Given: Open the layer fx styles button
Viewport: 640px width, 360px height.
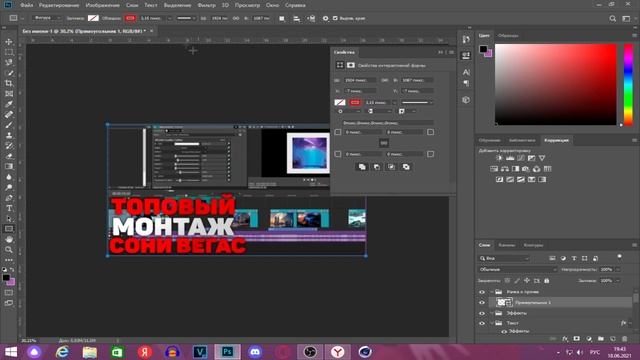Looking at the screenshot, I should point(564,339).
